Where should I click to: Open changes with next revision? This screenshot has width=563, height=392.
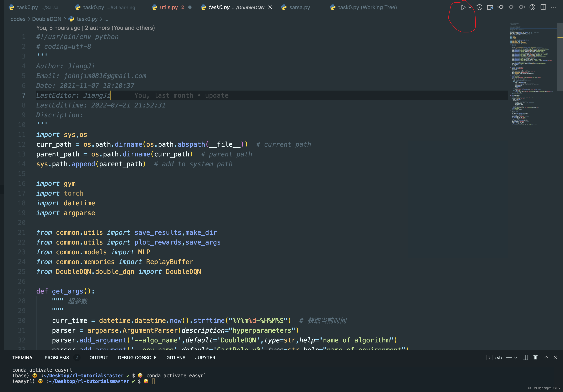522,7
